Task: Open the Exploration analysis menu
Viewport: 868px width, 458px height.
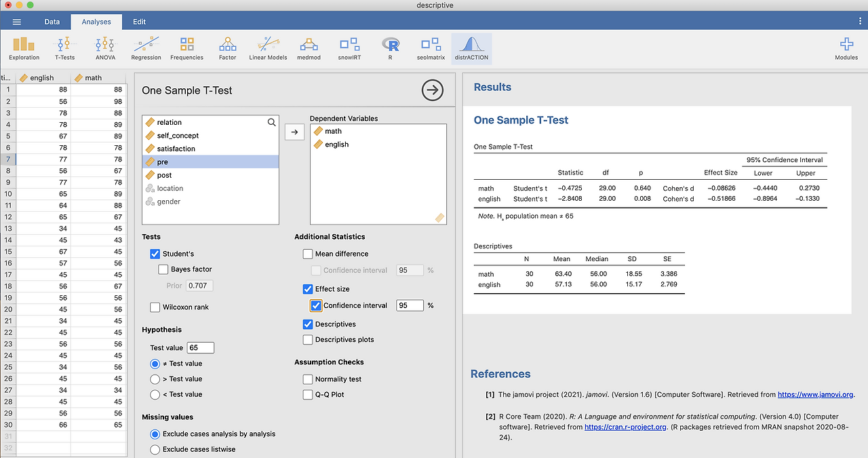Action: click(x=24, y=48)
